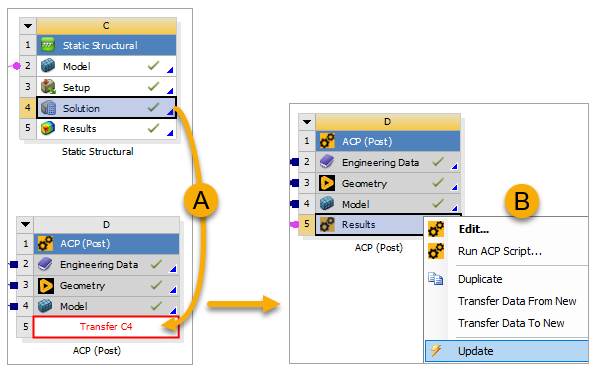Viewport: 595px width, 370px height.
Task: Select Edit... in the Results context menu
Action: (474, 229)
